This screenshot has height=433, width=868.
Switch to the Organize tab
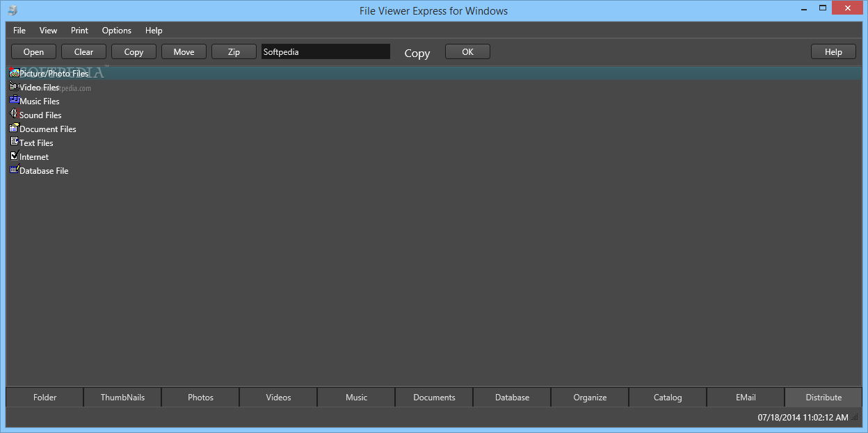tap(590, 397)
